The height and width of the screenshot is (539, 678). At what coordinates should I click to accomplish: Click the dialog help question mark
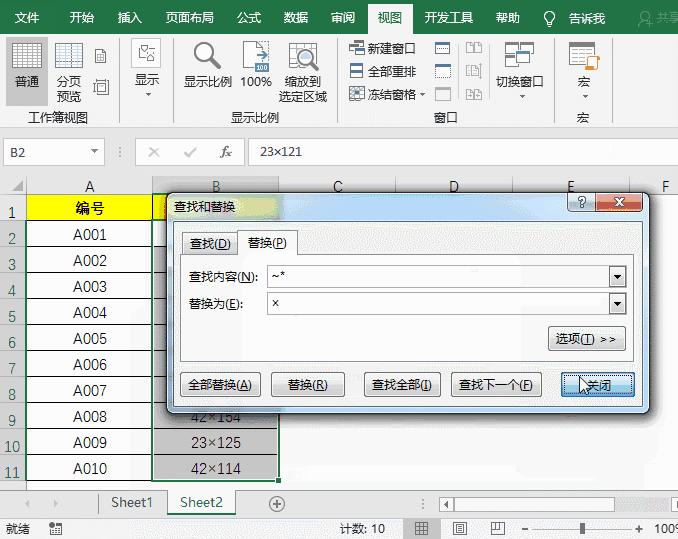pyautogui.click(x=582, y=202)
